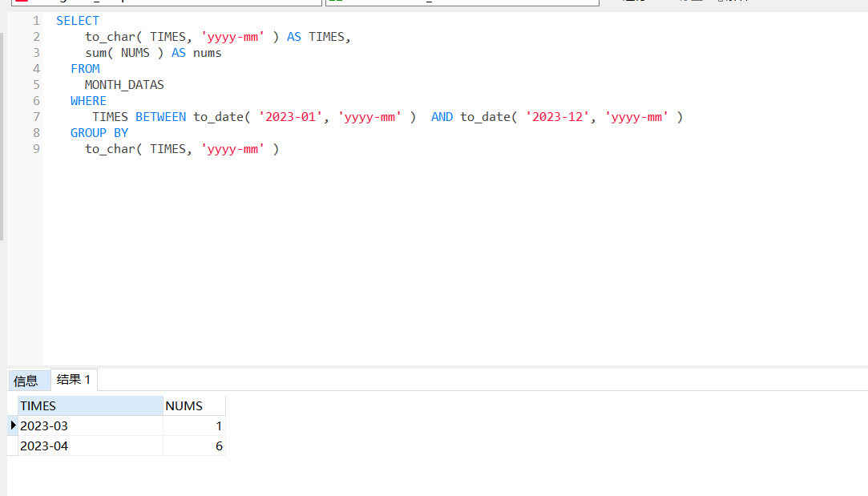This screenshot has width=868, height=496.
Task: Select the 2023-03 result cell
Action: click(x=90, y=426)
